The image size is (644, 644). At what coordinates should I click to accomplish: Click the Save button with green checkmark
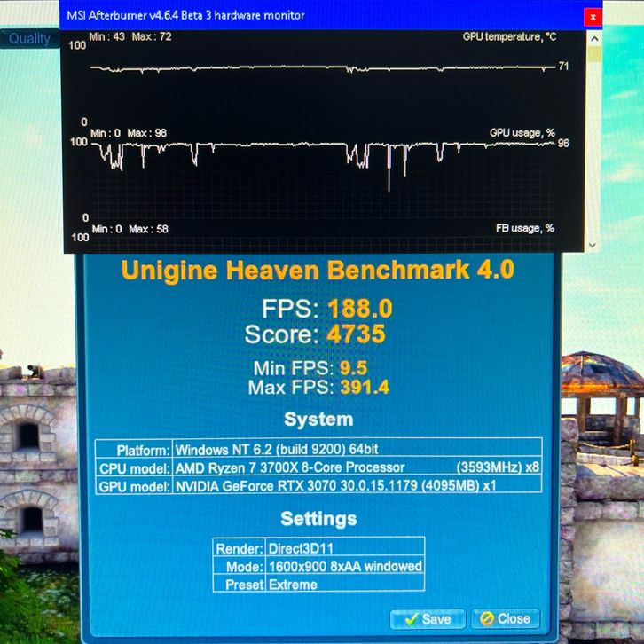pyautogui.click(x=428, y=618)
